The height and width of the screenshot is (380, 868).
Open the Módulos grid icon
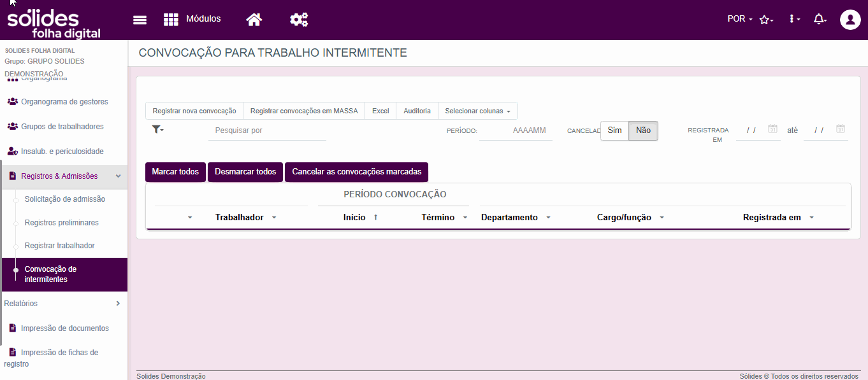tap(171, 20)
